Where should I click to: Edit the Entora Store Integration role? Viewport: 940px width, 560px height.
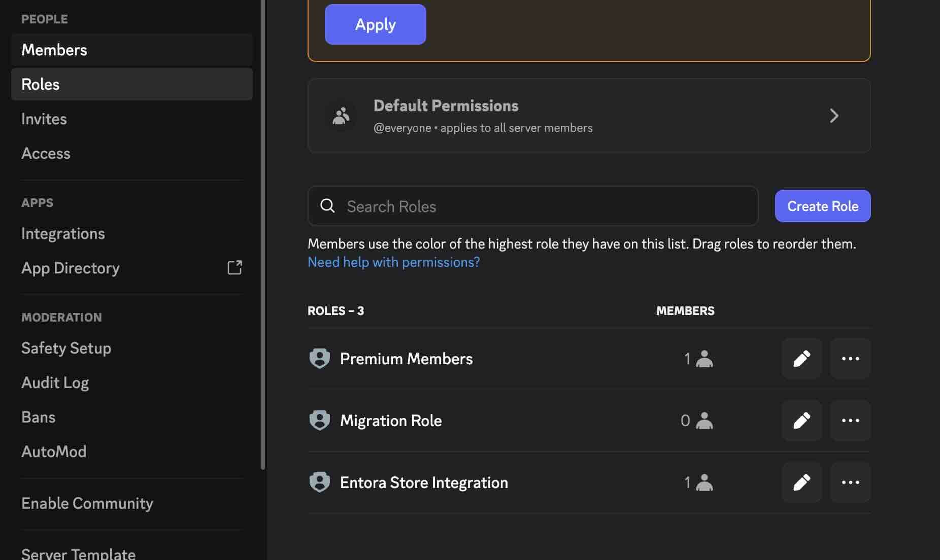[801, 482]
